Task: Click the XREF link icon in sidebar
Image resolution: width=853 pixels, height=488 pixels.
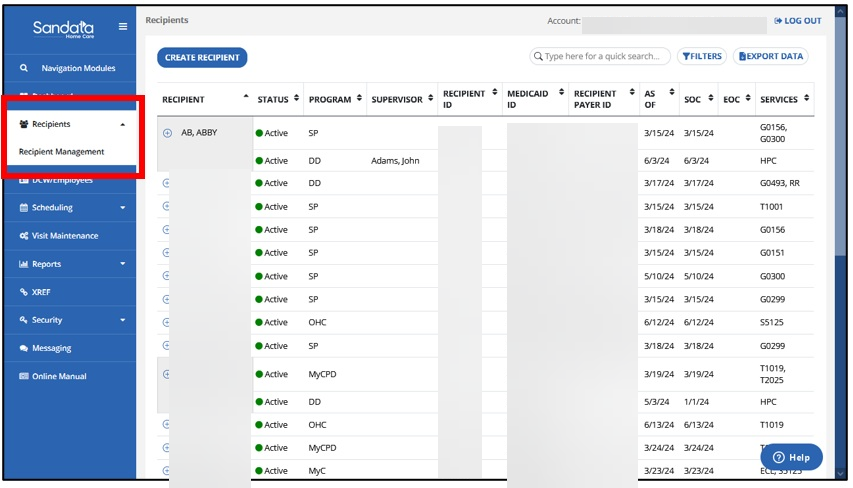Action: [24, 292]
